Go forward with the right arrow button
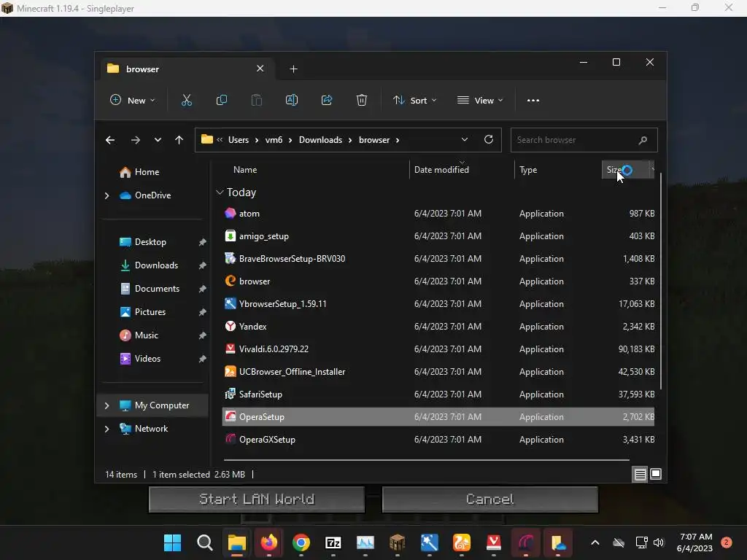This screenshot has width=747, height=560. (135, 140)
